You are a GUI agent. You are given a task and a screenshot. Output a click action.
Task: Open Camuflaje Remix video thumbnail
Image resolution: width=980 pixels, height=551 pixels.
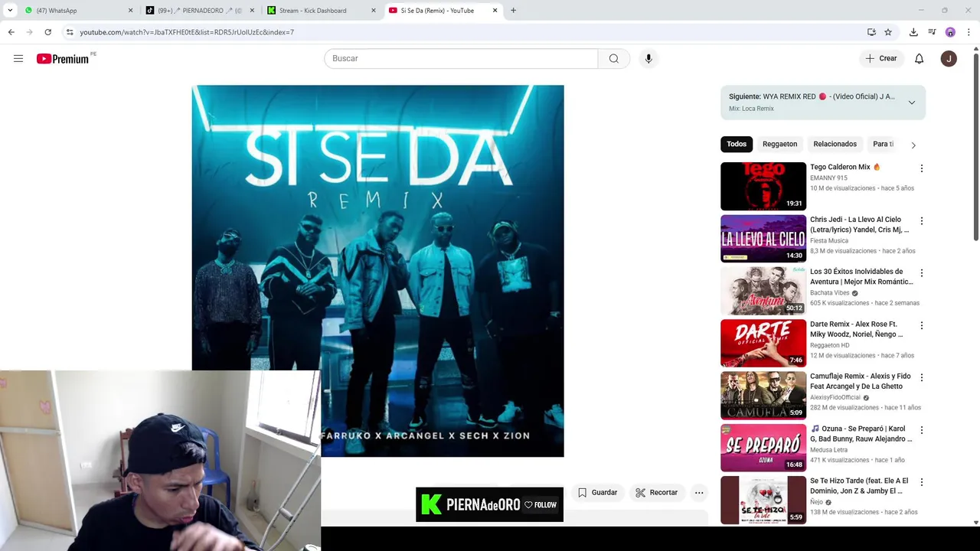pyautogui.click(x=763, y=396)
